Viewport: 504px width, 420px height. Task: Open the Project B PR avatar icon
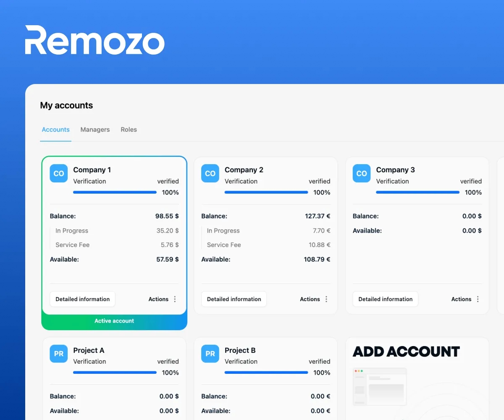click(210, 354)
